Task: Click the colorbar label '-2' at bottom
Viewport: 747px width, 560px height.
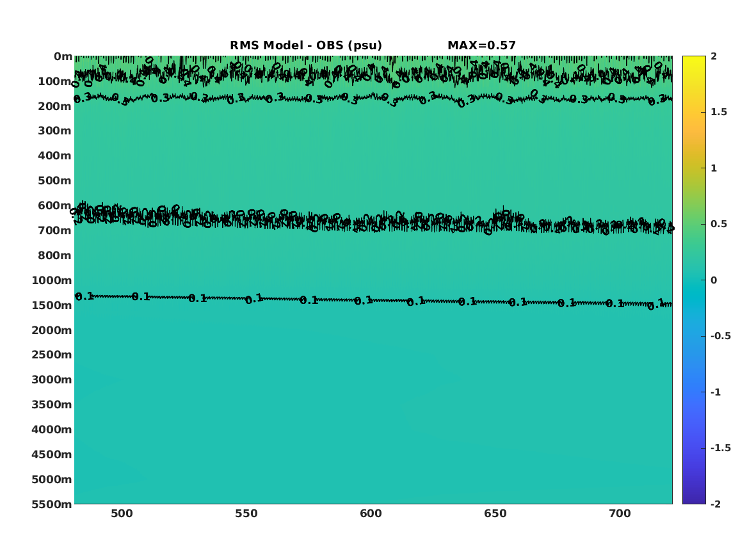Action: tap(715, 504)
